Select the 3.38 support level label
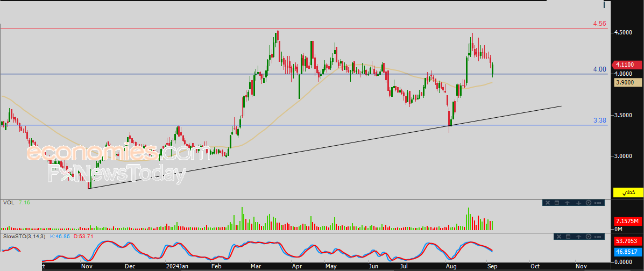 click(600, 121)
